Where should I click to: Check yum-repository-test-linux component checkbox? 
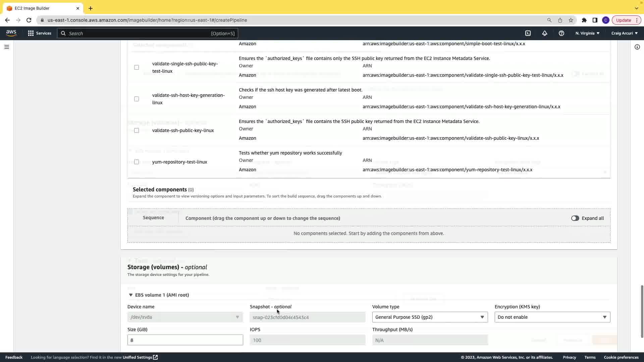coord(137,162)
